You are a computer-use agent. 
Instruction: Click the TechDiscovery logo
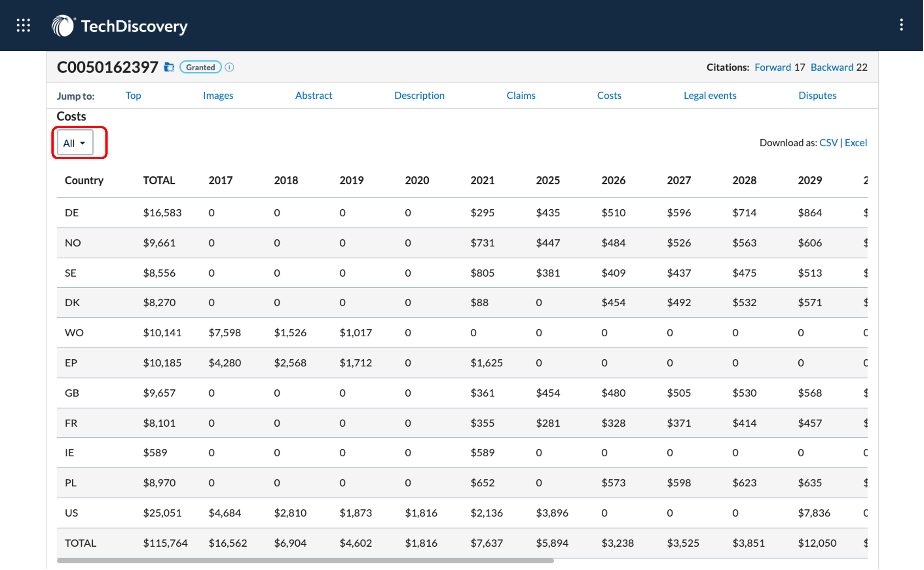pos(119,26)
